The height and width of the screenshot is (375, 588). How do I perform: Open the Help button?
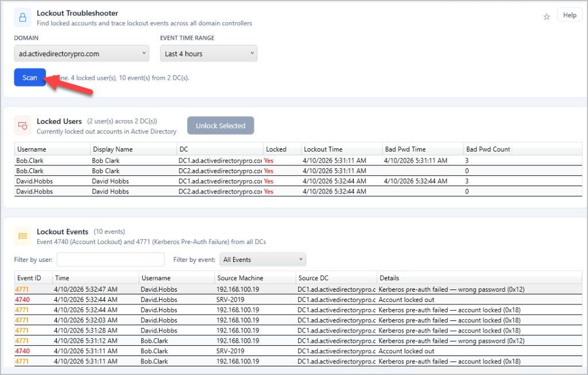click(569, 15)
